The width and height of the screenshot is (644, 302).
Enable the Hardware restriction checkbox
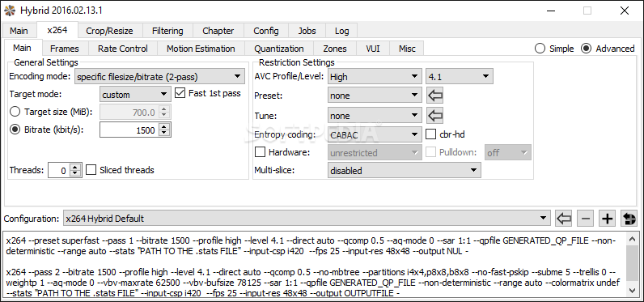click(260, 152)
